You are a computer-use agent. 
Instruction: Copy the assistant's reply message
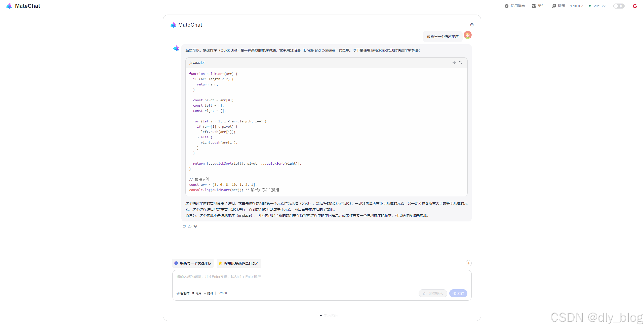pos(184,226)
